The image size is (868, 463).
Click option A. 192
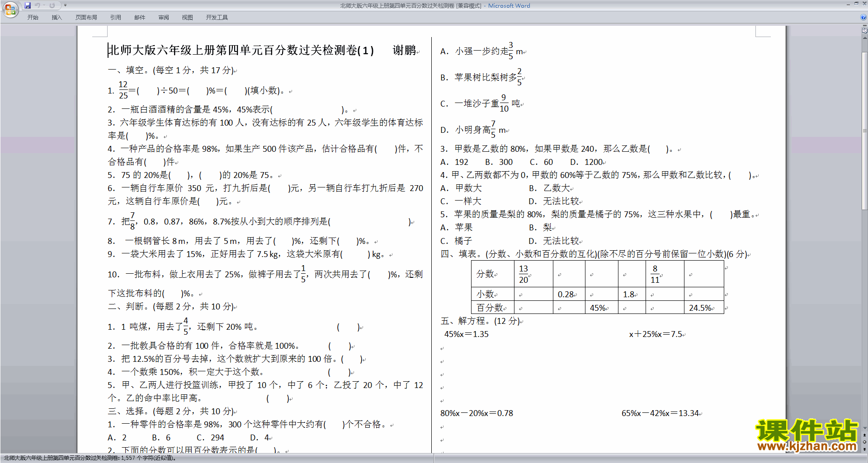click(x=454, y=162)
